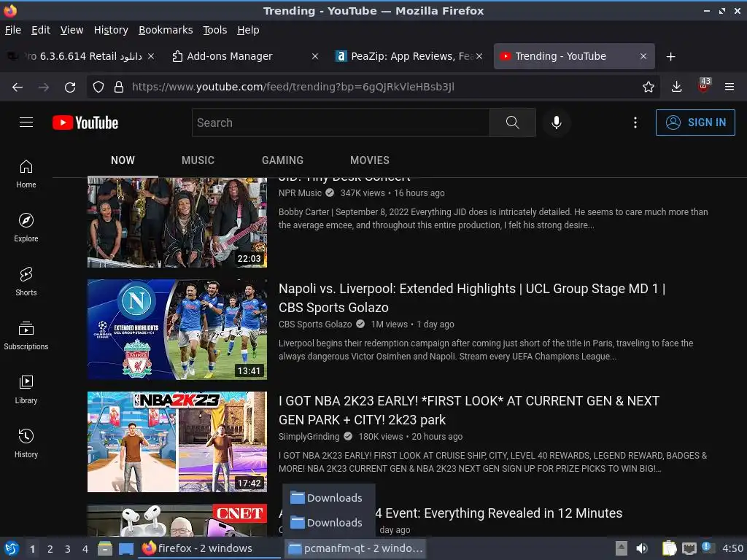Select the MOVIES trending tab
The image size is (747, 560).
click(370, 160)
